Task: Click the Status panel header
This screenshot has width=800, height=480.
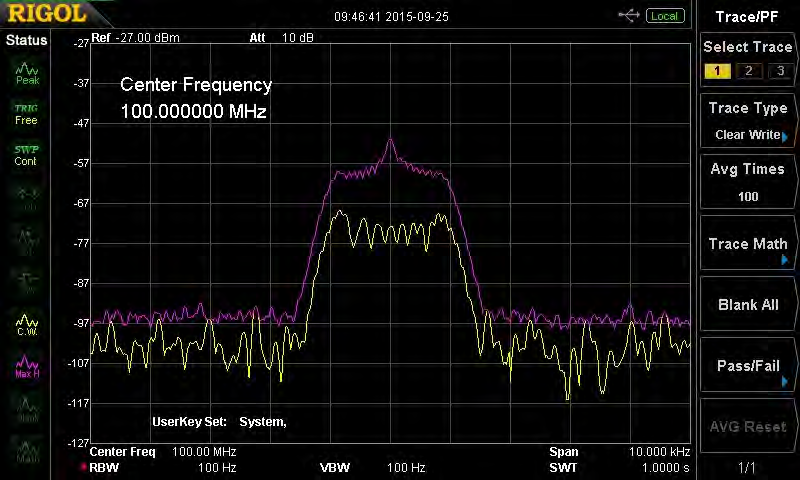Action: click(27, 40)
